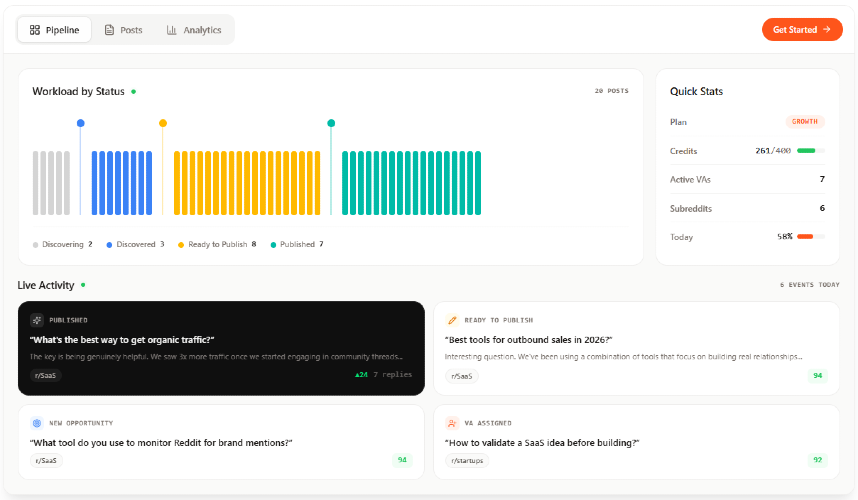The height and width of the screenshot is (500, 858).
Task: Select the Ready to Publish legend item
Action: point(216,244)
